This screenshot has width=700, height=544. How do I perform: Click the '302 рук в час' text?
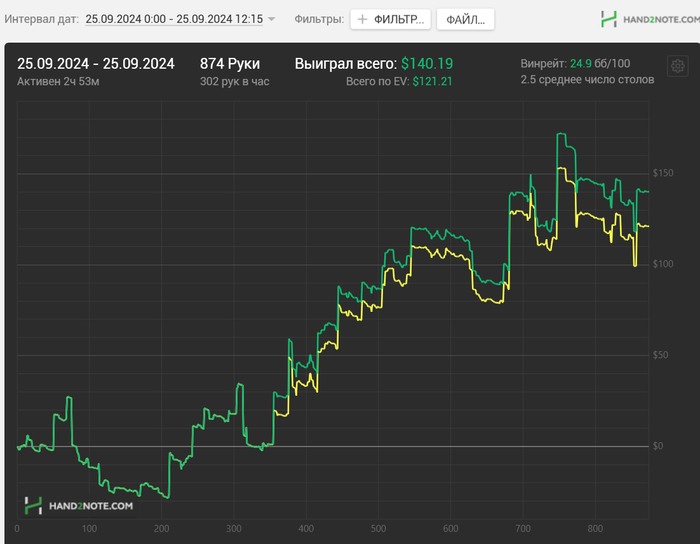tap(234, 81)
